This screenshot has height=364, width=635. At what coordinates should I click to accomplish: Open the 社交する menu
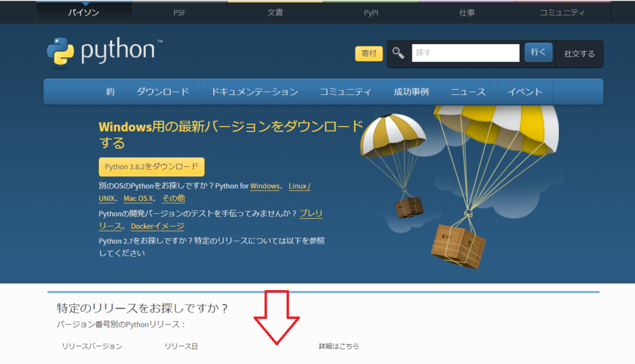pos(579,53)
